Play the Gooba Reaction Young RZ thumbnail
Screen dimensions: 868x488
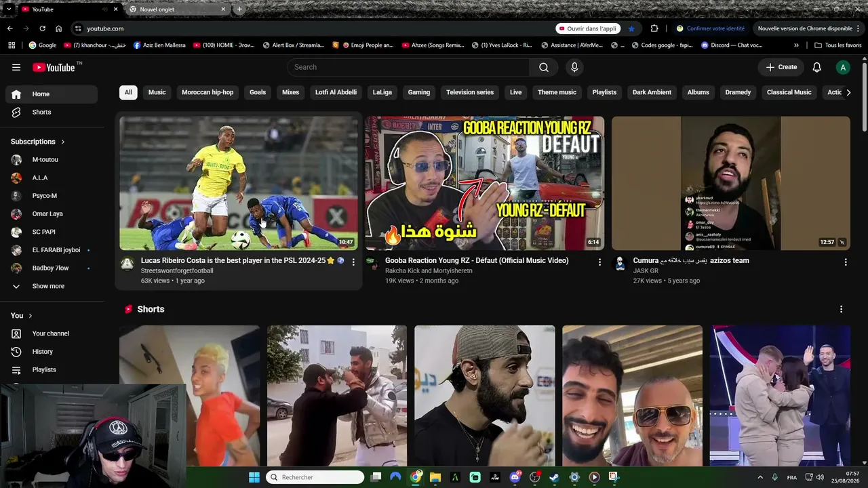(485, 183)
